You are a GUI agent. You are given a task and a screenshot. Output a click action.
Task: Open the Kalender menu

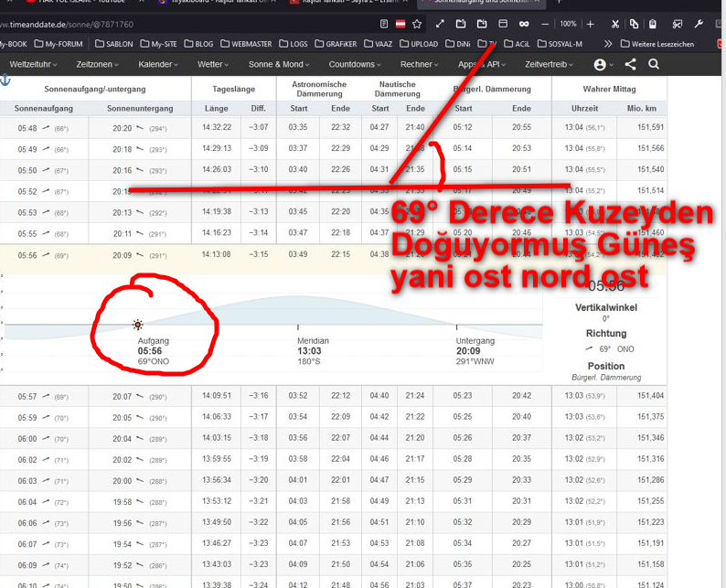(157, 65)
